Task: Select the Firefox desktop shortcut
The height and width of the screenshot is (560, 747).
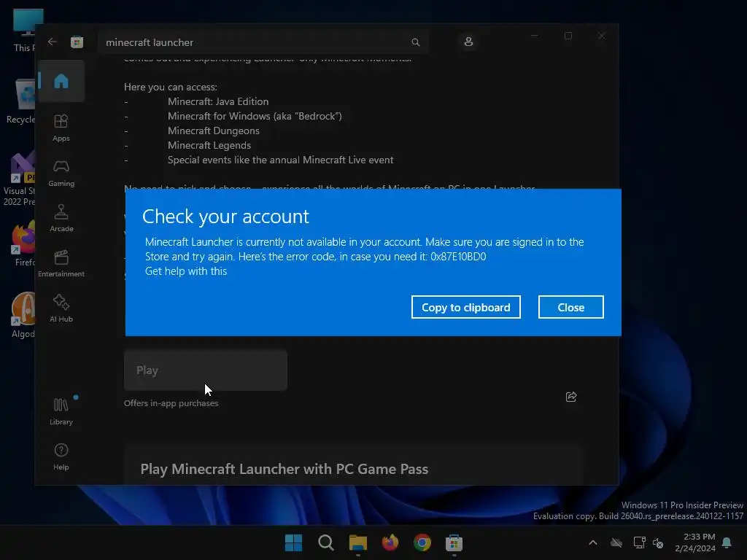Action: coord(24,243)
